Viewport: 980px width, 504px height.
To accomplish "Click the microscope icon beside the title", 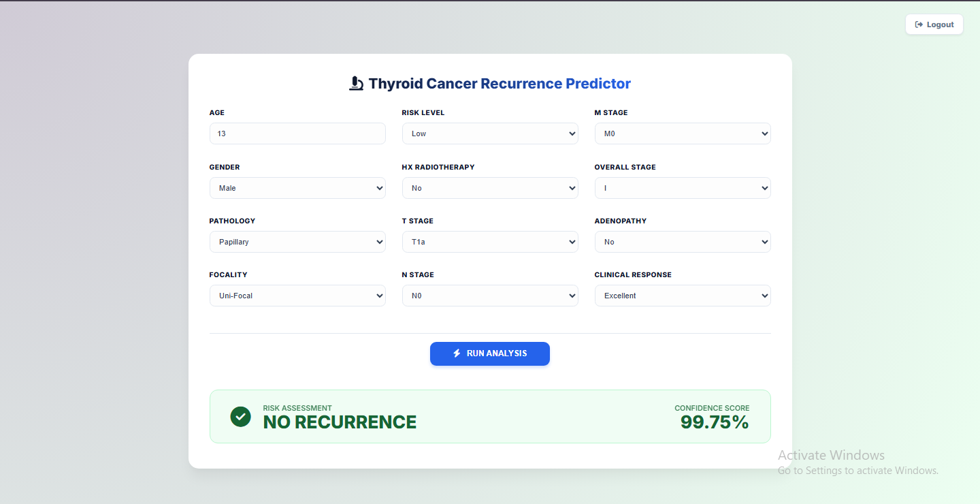I will [x=356, y=84].
